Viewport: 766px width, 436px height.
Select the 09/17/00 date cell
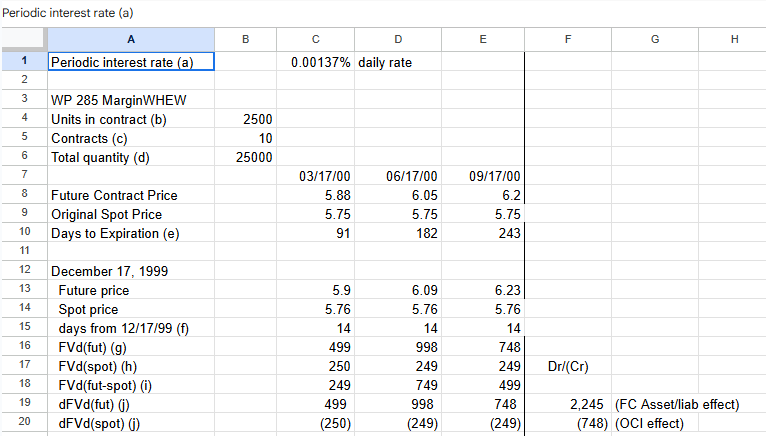click(x=483, y=176)
